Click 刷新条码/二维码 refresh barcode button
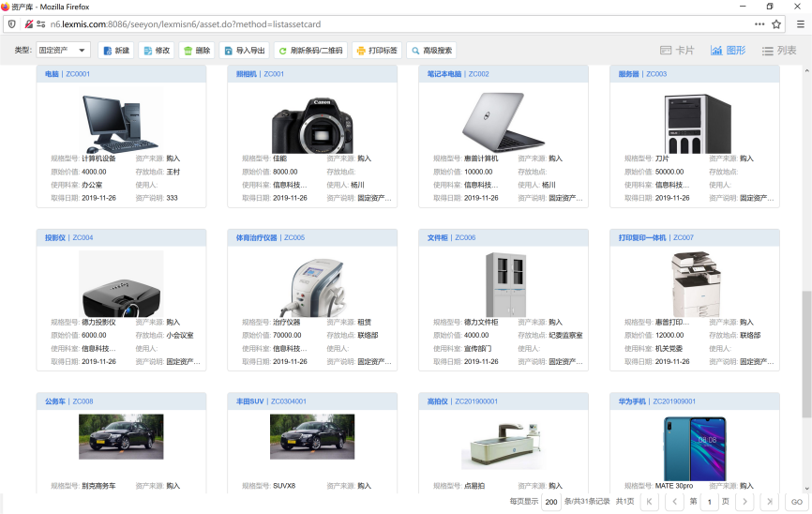 (x=310, y=51)
